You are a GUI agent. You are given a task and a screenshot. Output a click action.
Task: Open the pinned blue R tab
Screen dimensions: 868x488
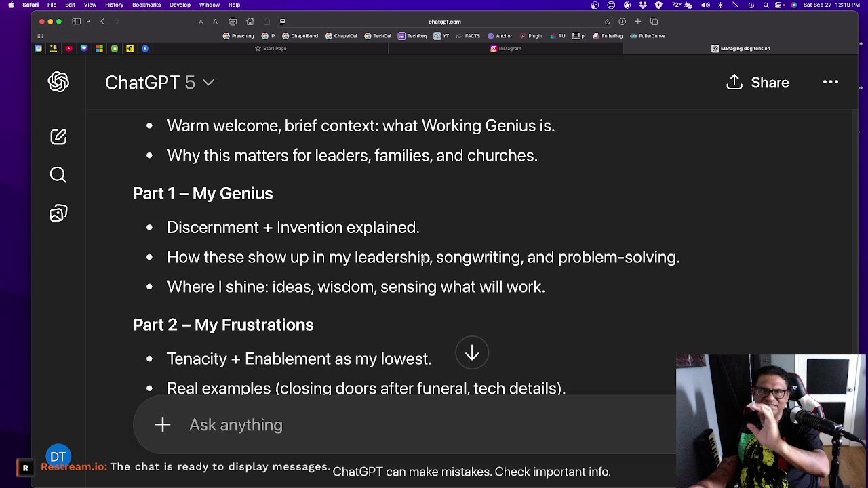pos(145,49)
